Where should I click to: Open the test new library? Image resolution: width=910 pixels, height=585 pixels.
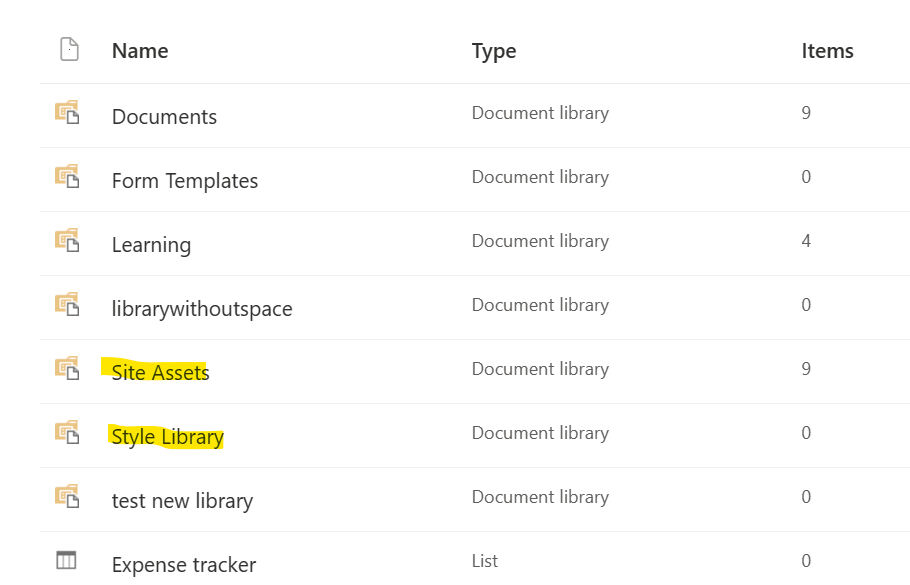click(x=182, y=500)
